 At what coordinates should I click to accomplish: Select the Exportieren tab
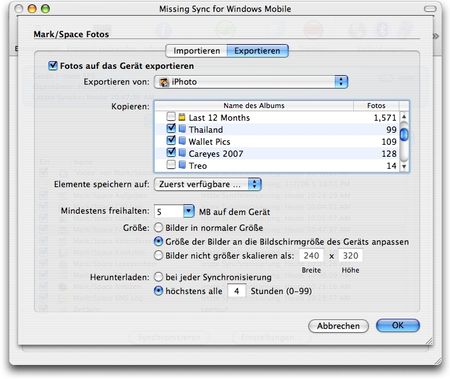tap(257, 51)
